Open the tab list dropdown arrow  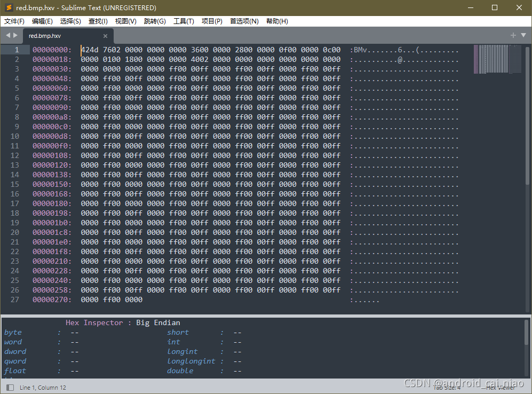tap(523, 35)
